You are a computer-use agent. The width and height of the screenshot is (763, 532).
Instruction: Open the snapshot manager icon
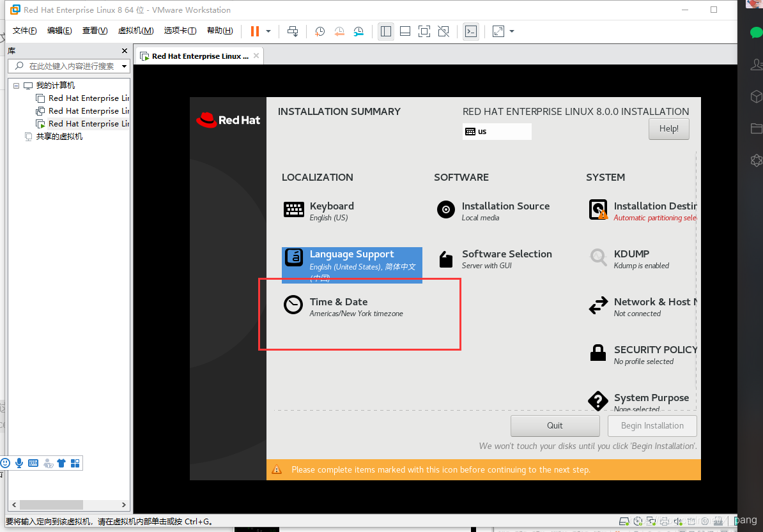358,31
